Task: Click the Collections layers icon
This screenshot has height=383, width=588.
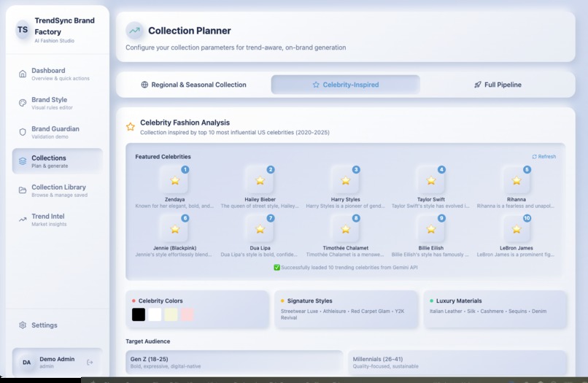Action: (23, 161)
